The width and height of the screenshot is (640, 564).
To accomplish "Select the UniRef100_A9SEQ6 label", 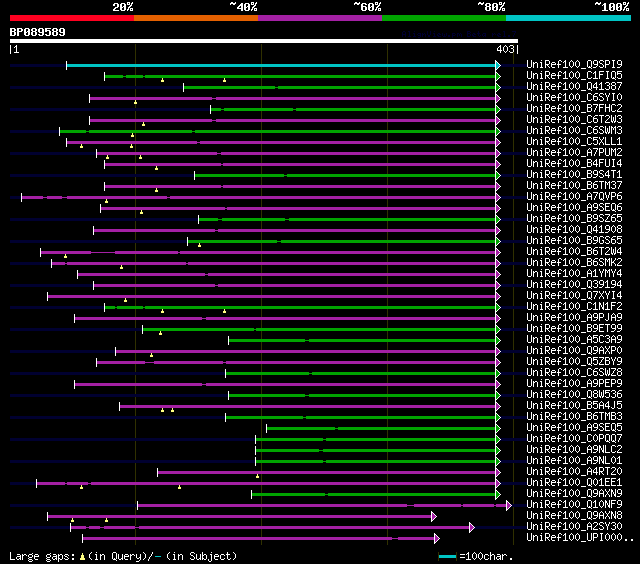I will click(x=574, y=207).
